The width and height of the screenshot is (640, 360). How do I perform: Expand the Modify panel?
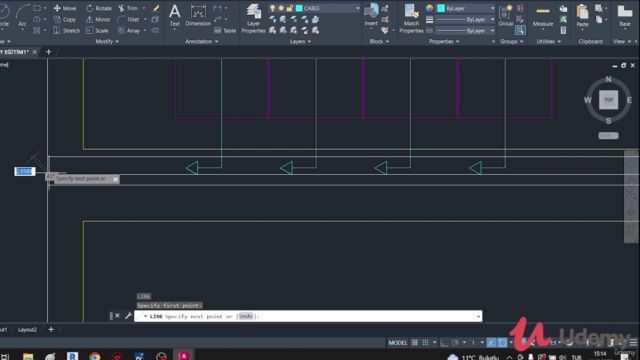pyautogui.click(x=107, y=41)
